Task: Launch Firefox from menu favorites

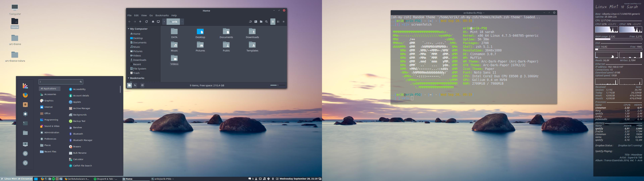Action: 25,95
